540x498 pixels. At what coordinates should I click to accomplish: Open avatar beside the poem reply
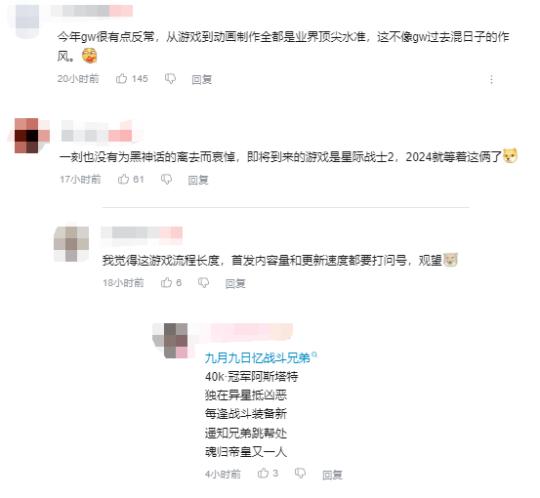173,340
